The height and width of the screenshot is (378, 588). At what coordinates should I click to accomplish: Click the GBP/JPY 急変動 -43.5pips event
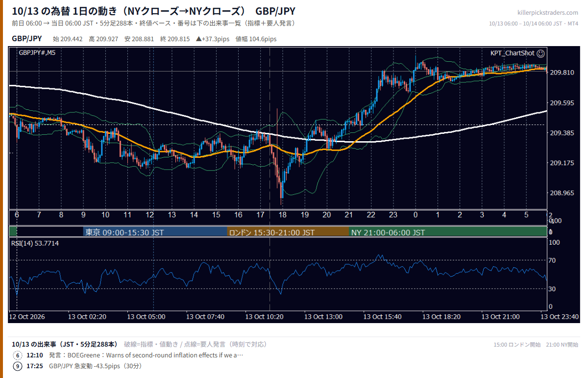tap(95, 366)
